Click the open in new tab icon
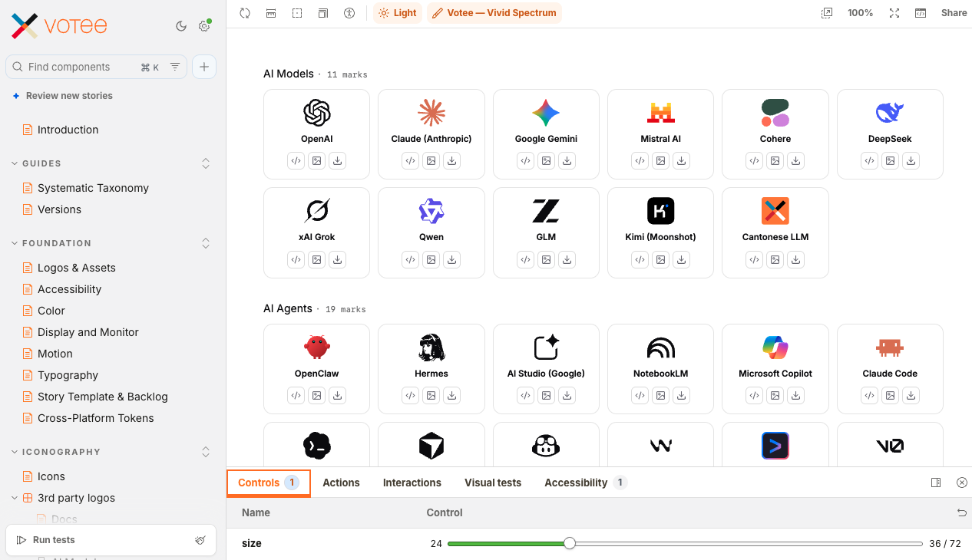 tap(827, 13)
